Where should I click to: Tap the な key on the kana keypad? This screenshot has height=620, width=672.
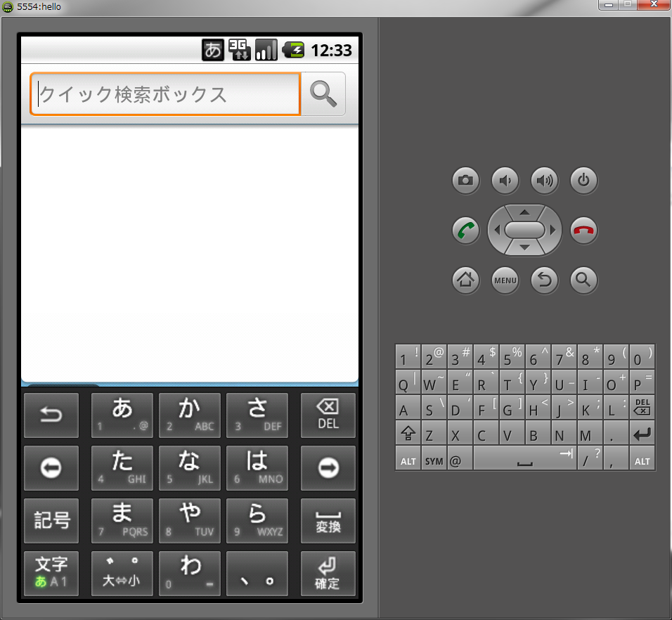190,468
